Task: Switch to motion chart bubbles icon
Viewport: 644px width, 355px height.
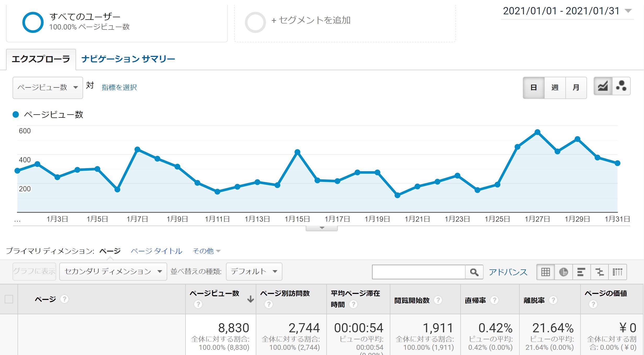Action: click(621, 86)
